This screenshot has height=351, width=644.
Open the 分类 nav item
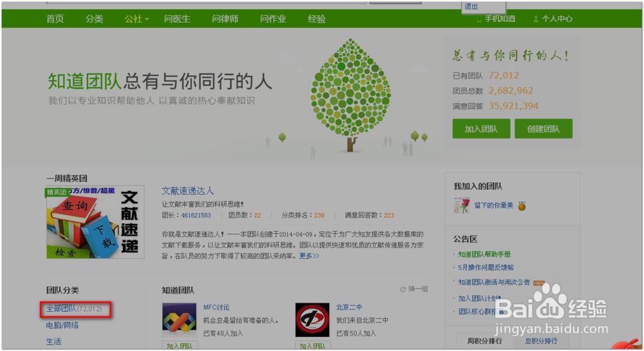[x=94, y=19]
